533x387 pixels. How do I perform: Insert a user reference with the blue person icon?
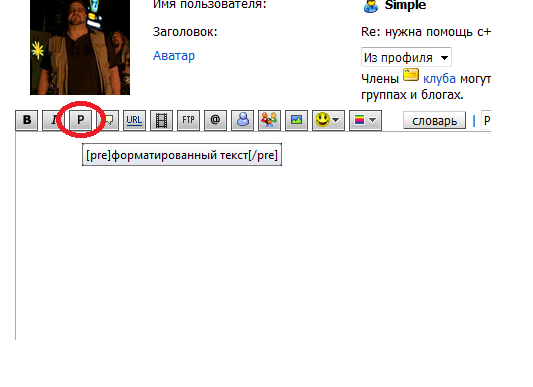[x=242, y=120]
